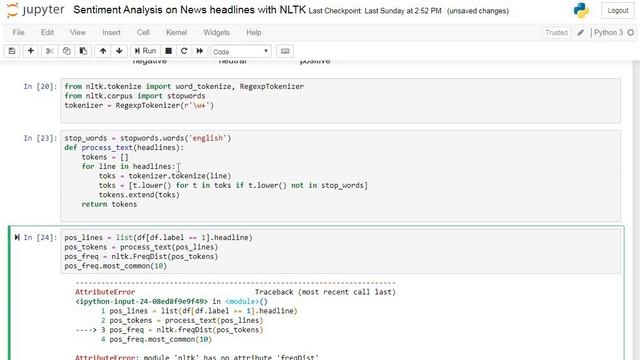This screenshot has width=640, height=360.
Task: Click the Last Checkpoint text
Action: (375, 11)
